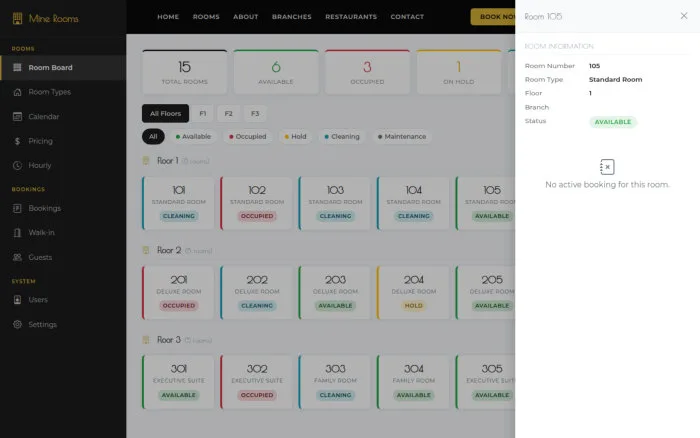This screenshot has height=438, width=700.
Task: Open room 102 occupied card
Action: [x=256, y=203]
